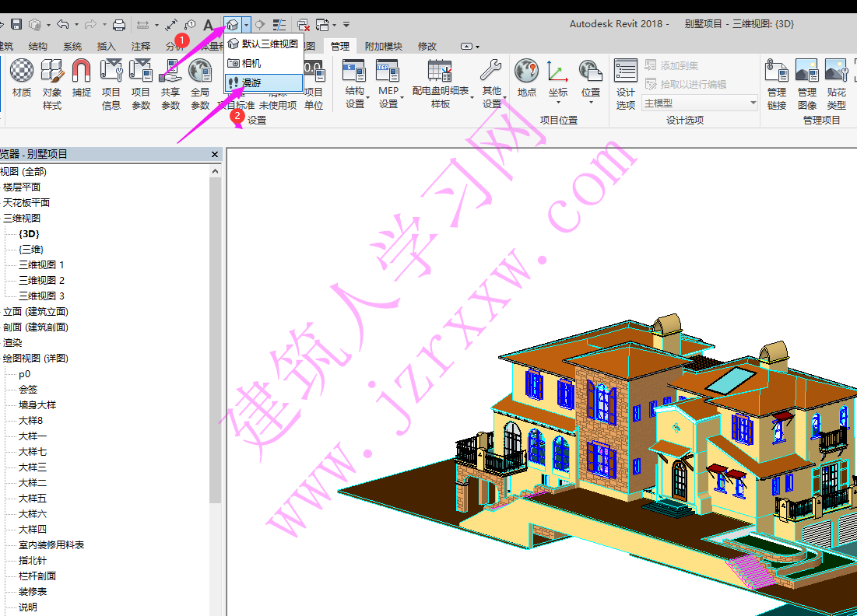Click the 材质 (Materials) tool
Image resolution: width=857 pixels, height=616 pixels.
click(x=22, y=78)
